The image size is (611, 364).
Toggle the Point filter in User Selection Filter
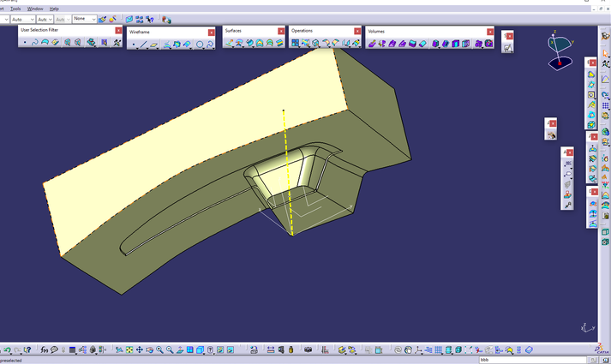tap(25, 42)
